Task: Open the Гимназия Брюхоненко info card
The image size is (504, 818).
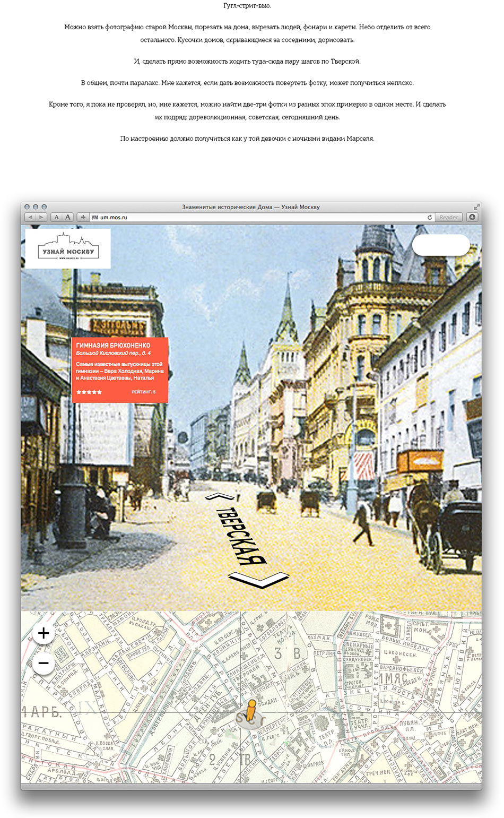Action: (120, 364)
